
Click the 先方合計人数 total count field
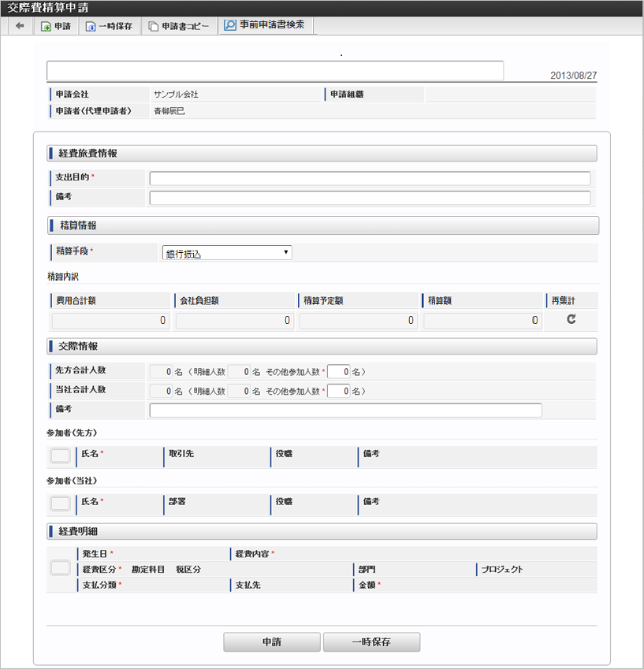click(161, 372)
